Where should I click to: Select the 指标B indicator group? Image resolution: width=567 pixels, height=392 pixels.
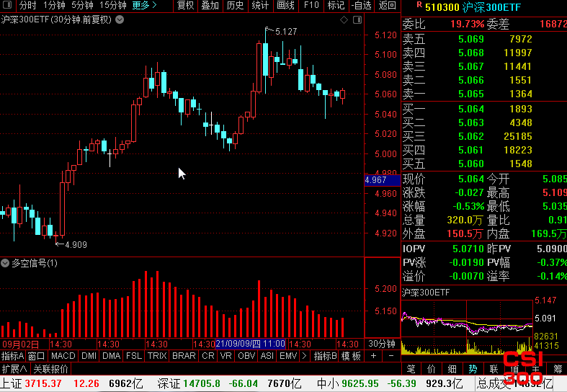325,356
